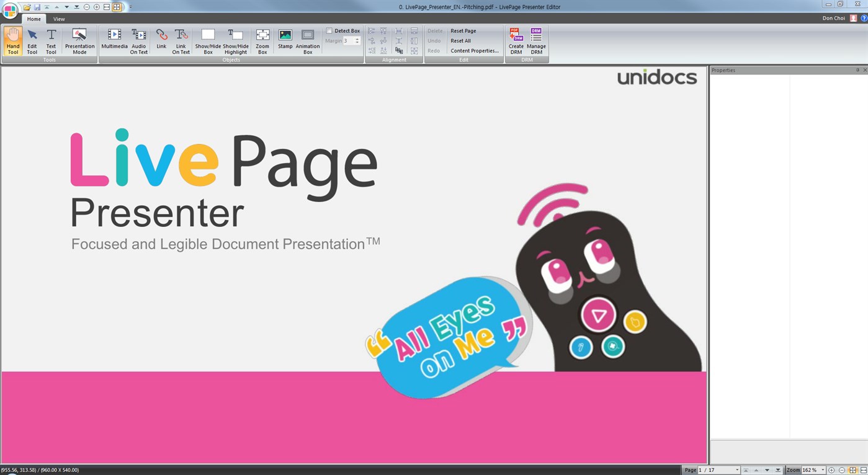
Task: Switch to the View ribbon tab
Action: pyautogui.click(x=59, y=19)
